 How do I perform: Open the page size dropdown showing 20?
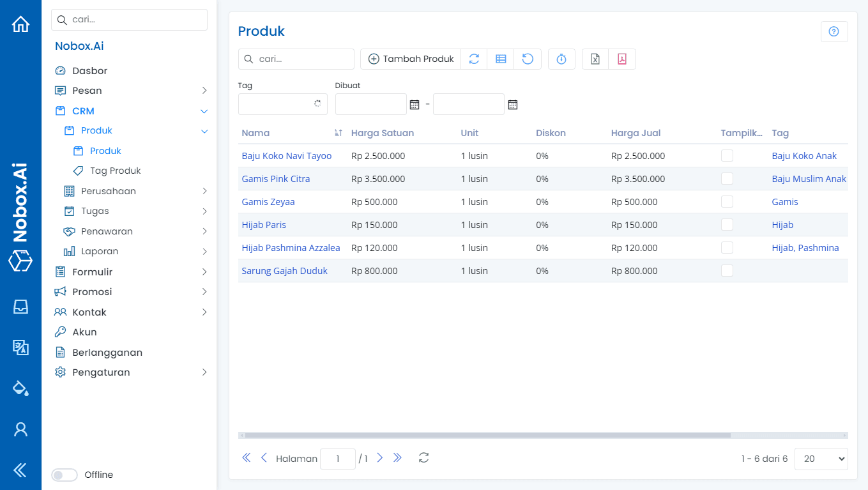coord(821,459)
